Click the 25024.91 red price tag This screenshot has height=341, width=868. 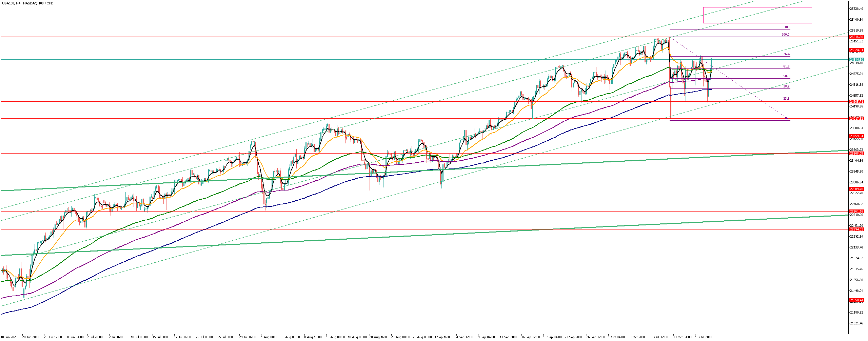coord(856,50)
